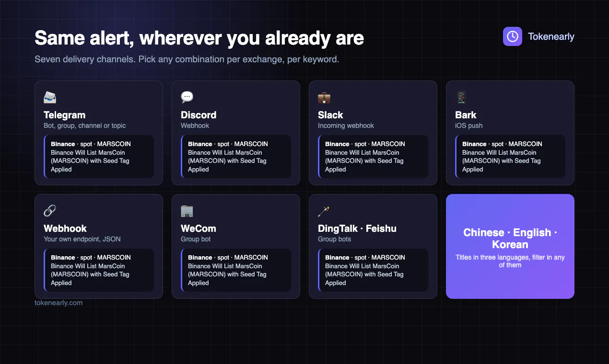
Task: Click the 'iOS push' subtitle under Bark
Action: click(469, 125)
